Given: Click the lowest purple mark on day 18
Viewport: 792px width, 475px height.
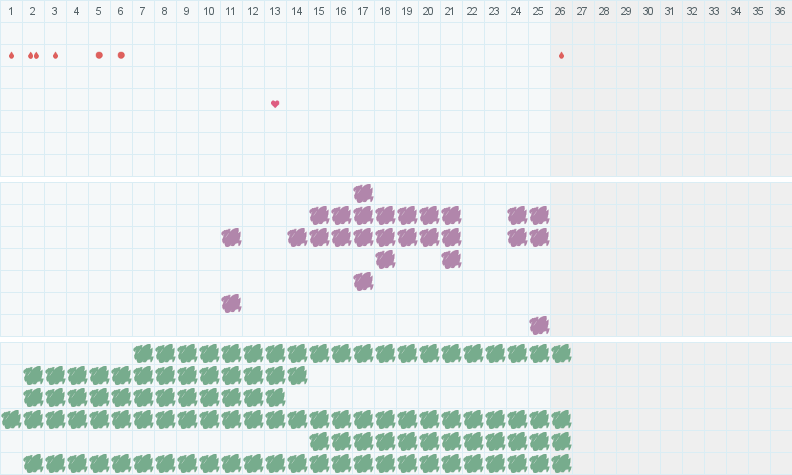Looking at the screenshot, I should pyautogui.click(x=385, y=259).
